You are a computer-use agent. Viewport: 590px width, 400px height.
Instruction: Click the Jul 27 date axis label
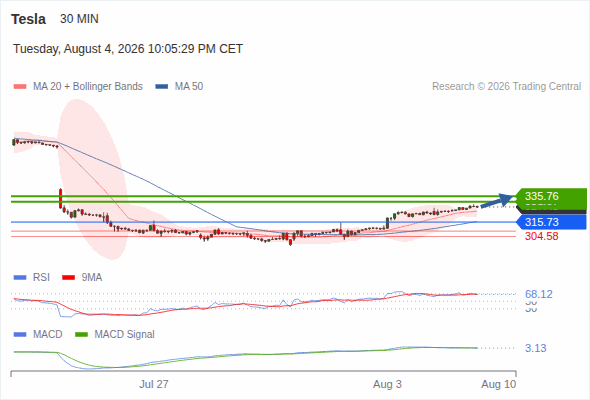[x=154, y=384]
